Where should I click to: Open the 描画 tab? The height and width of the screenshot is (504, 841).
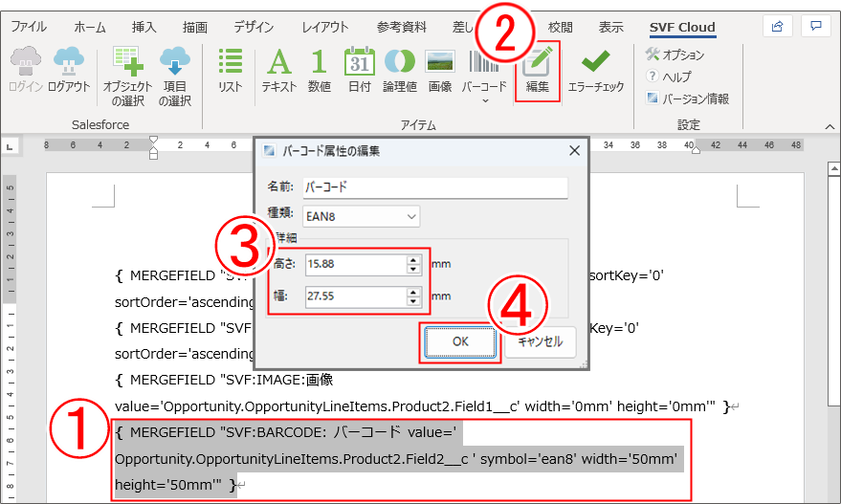[194, 27]
